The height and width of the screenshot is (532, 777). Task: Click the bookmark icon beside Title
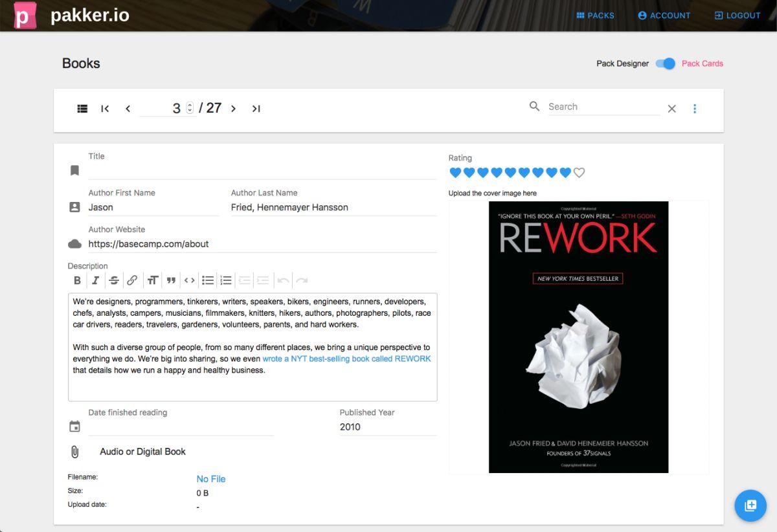coord(74,170)
